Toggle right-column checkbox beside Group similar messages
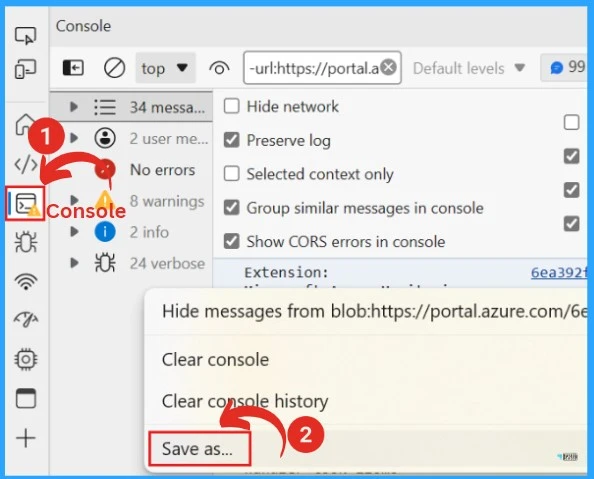594x479 pixels. [x=571, y=223]
